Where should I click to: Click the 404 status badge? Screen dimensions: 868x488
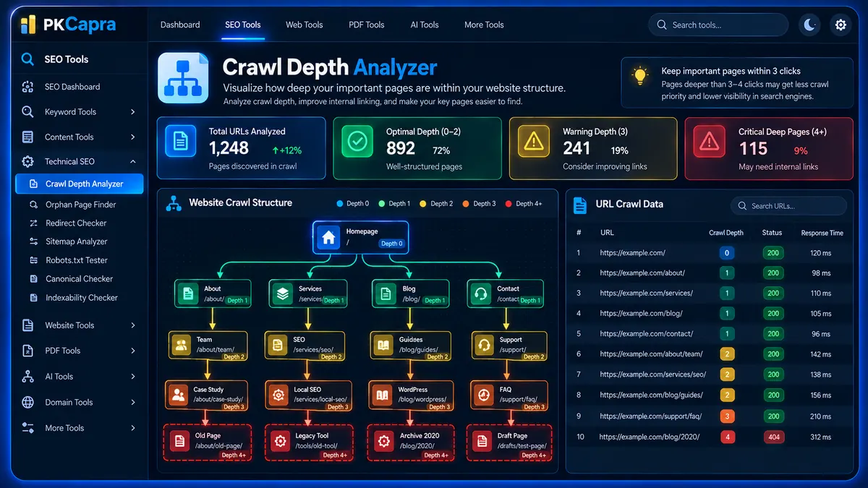coord(773,437)
